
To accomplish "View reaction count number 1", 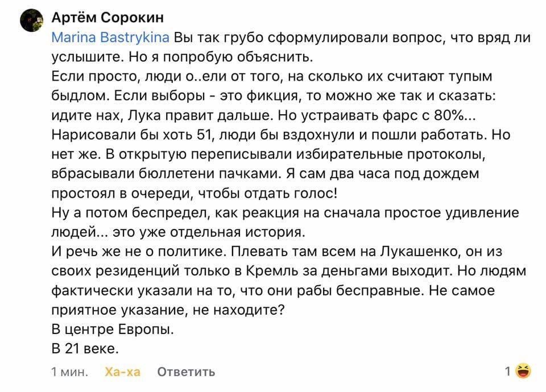I will (x=508, y=371).
